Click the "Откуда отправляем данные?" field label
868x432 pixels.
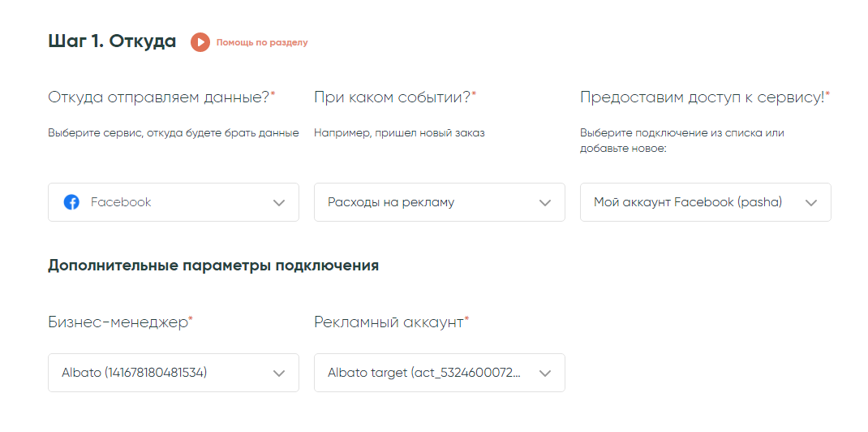159,97
